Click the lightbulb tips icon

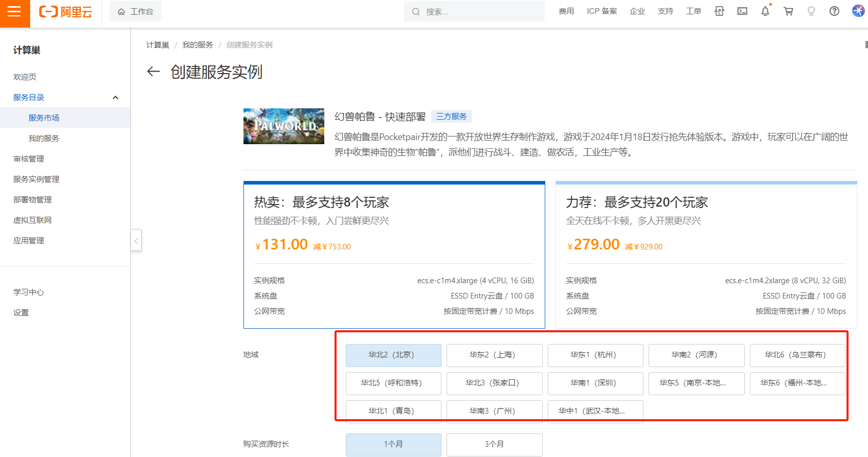coord(811,11)
